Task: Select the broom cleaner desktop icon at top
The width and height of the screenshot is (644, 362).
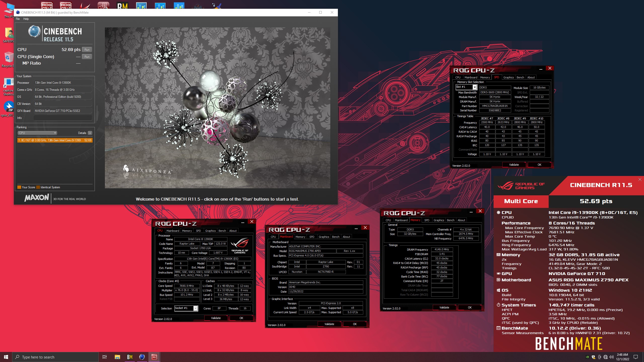Action: coord(217,6)
